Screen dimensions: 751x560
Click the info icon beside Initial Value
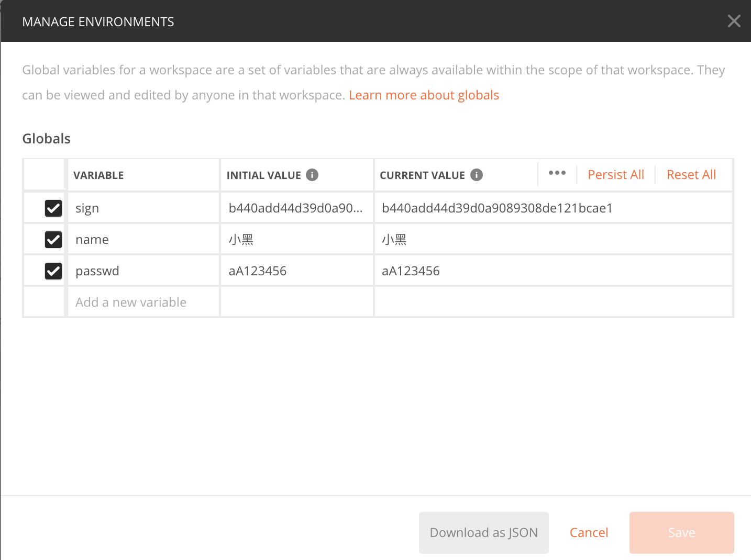click(312, 175)
